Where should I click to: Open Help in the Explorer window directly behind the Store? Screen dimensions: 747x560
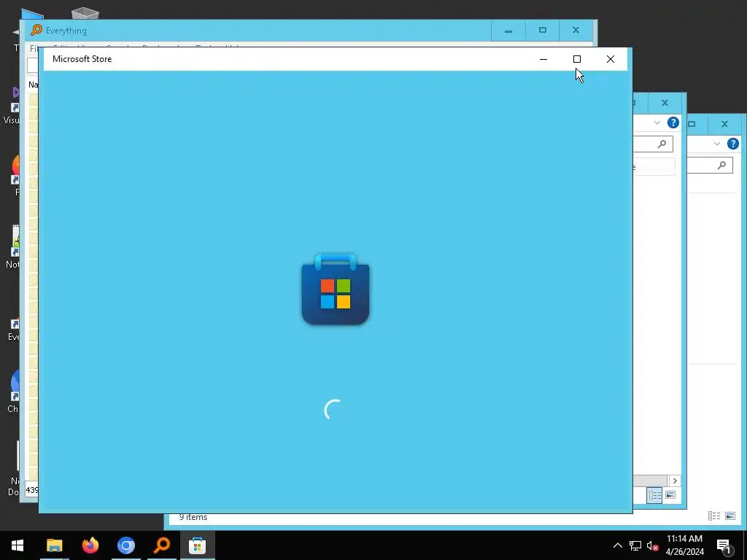673,122
